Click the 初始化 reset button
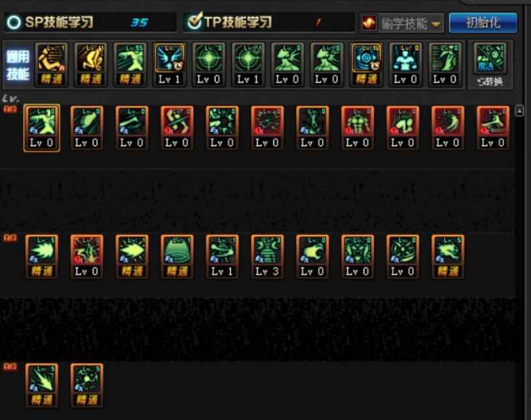 [483, 23]
